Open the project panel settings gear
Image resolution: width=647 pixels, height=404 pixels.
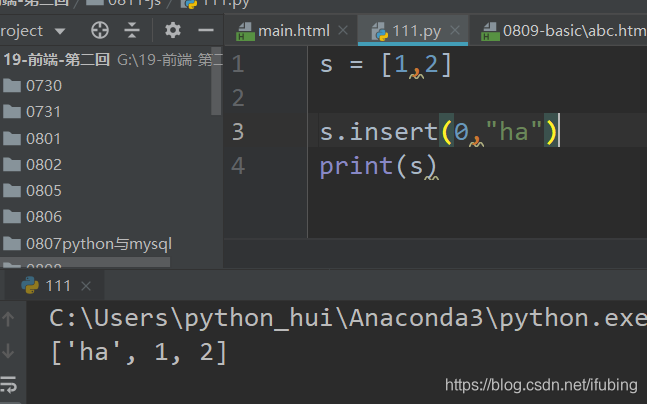[172, 31]
